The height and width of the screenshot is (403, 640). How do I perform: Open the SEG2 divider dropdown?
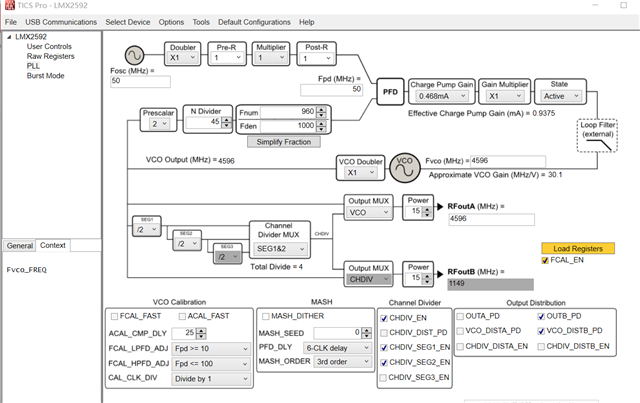point(187,244)
